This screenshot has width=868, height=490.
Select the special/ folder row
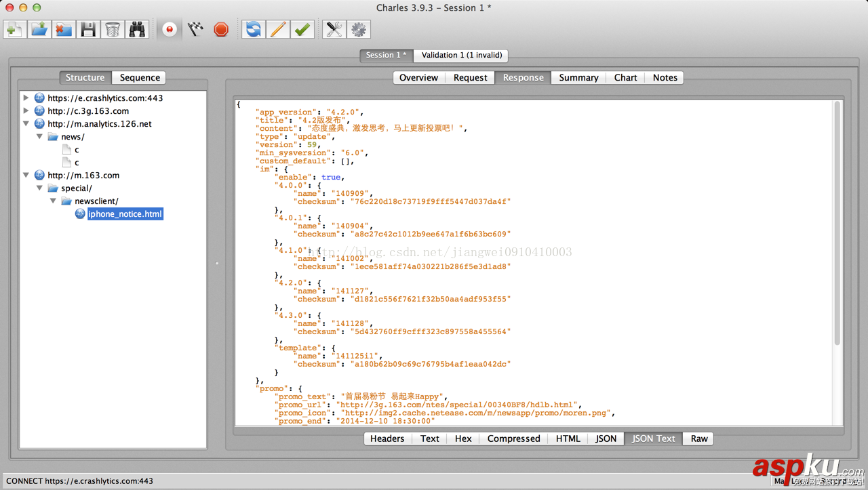pos(76,188)
